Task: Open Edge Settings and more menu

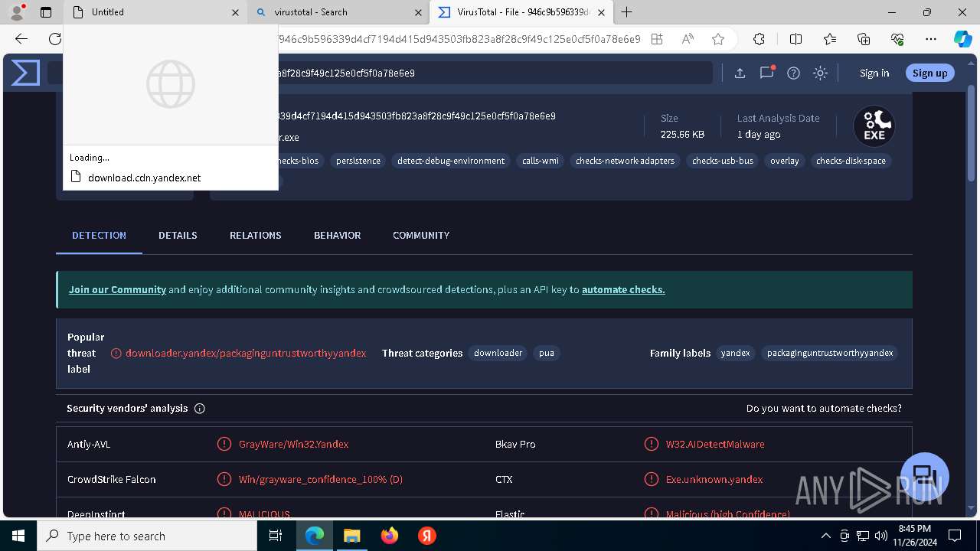Action: (x=931, y=39)
